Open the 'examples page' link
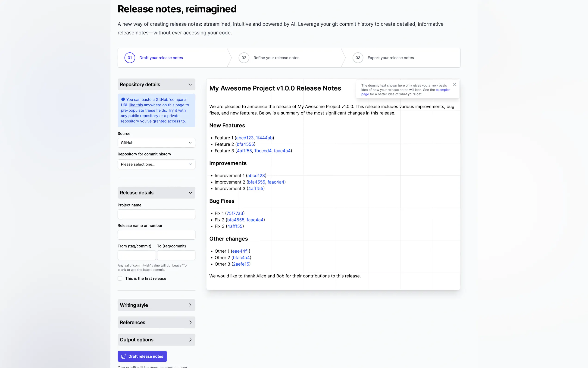The image size is (588, 368). [443, 90]
